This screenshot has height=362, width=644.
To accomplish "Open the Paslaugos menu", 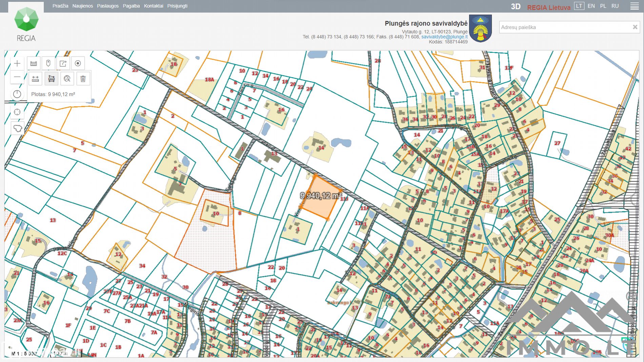I will [108, 6].
